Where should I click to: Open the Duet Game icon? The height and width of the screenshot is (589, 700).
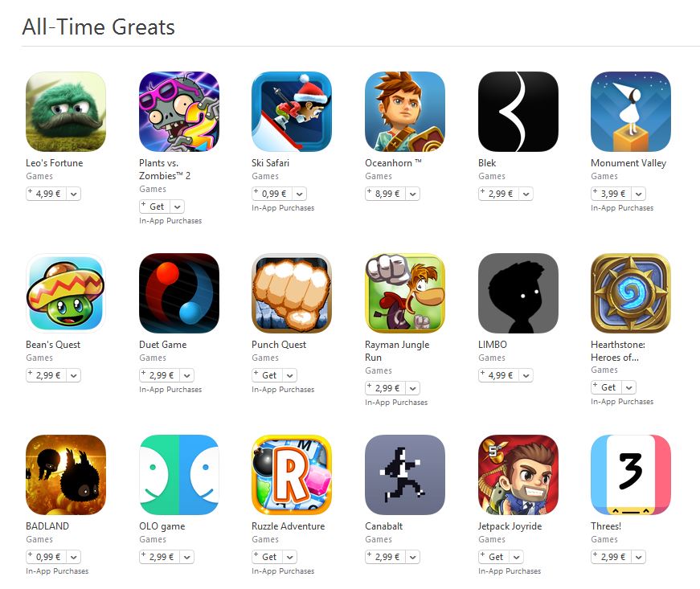(x=179, y=293)
